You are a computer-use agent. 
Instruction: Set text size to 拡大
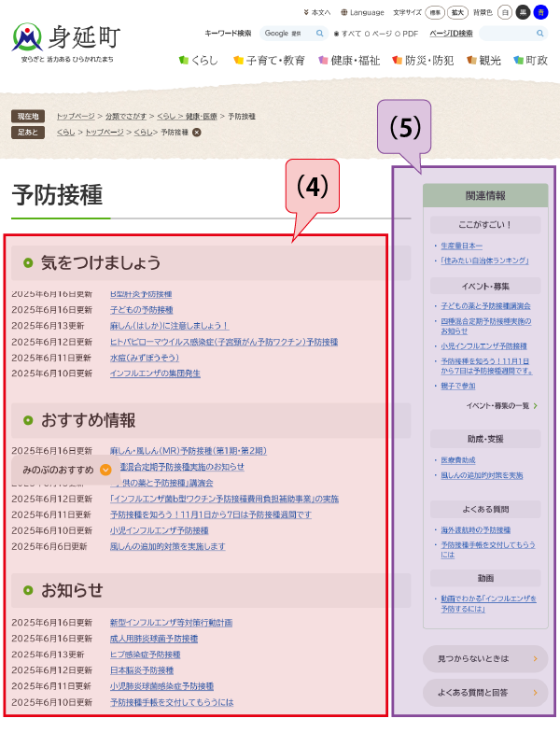coord(457,13)
